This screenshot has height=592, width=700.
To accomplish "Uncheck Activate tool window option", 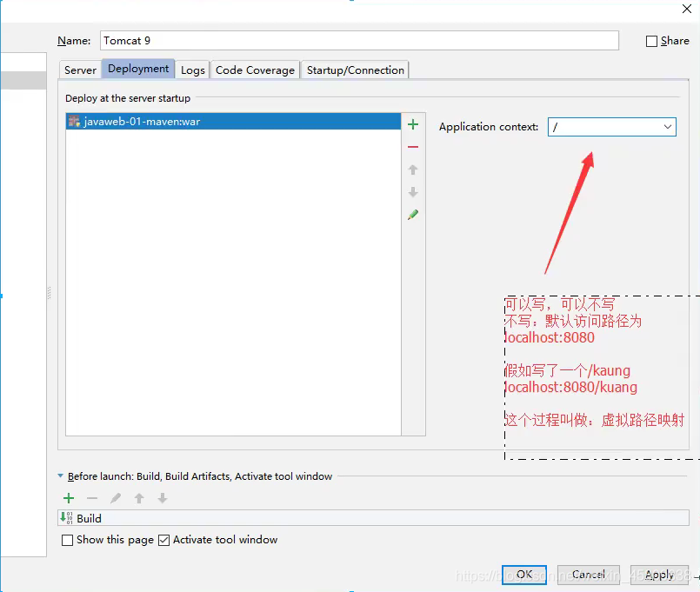I will pos(163,540).
